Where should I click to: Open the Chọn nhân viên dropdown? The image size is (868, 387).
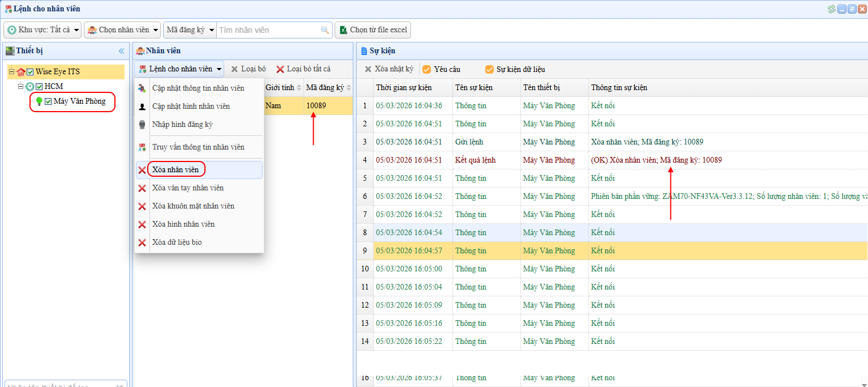(x=122, y=30)
